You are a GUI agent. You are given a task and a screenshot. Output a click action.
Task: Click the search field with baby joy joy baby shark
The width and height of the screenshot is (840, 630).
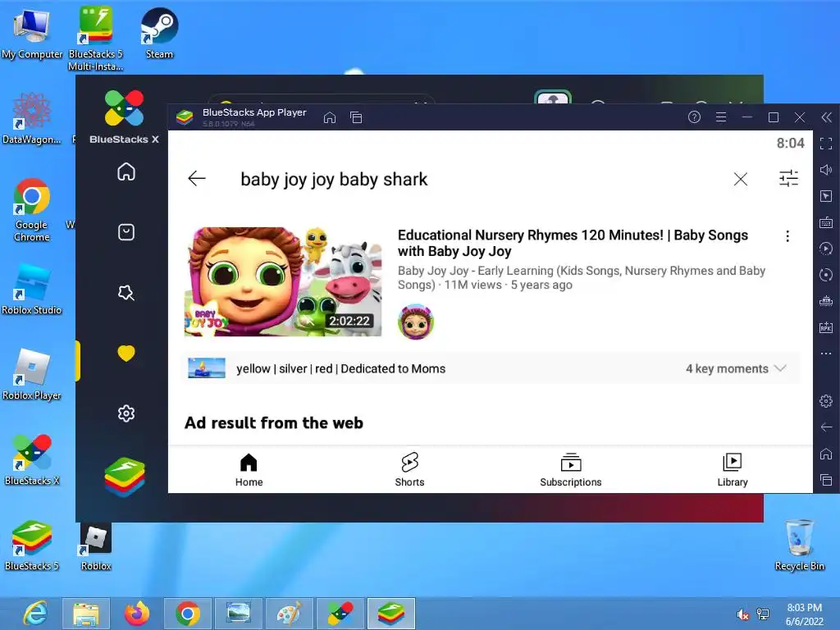point(334,179)
